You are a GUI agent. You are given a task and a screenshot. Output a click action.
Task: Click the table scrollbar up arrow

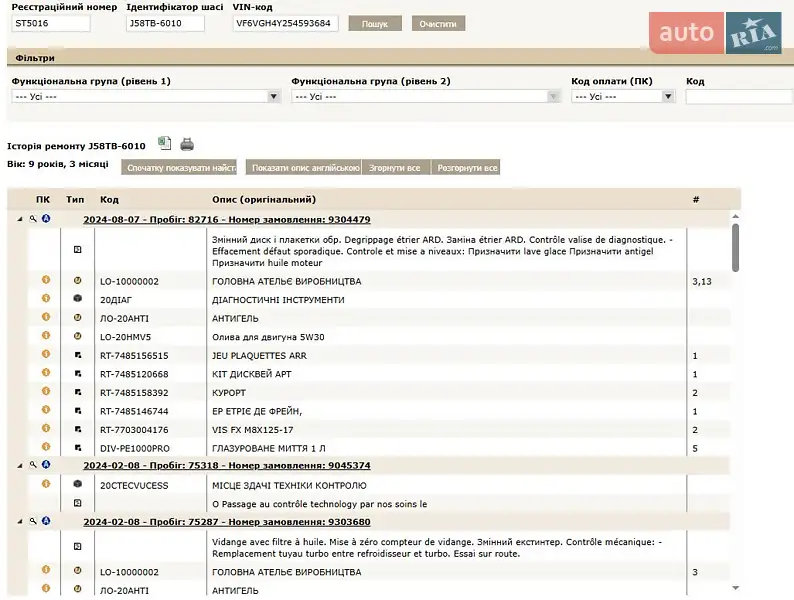(736, 217)
